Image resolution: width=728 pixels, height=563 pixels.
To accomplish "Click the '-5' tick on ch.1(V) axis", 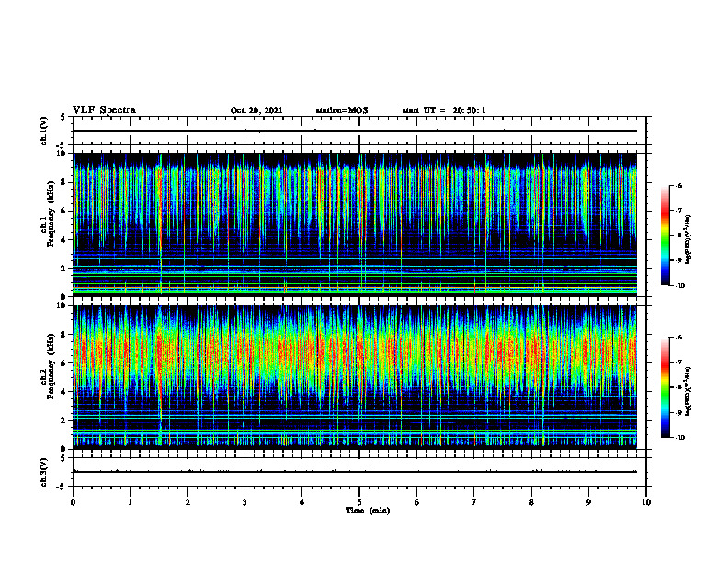I will 62,145.
